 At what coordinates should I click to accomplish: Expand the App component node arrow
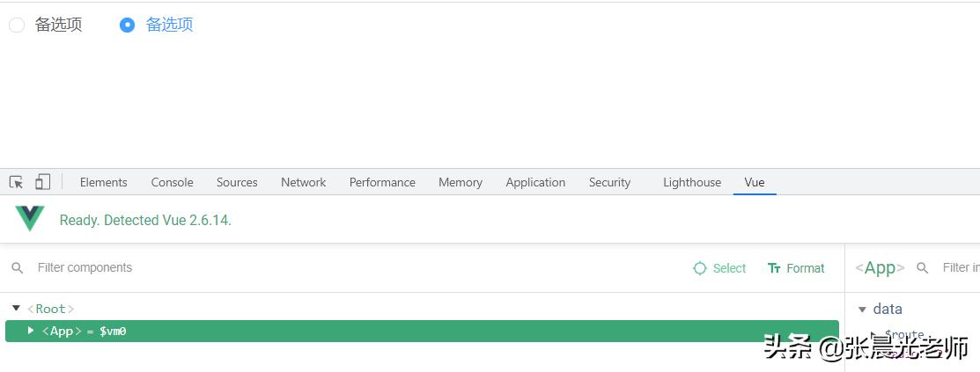(31, 331)
